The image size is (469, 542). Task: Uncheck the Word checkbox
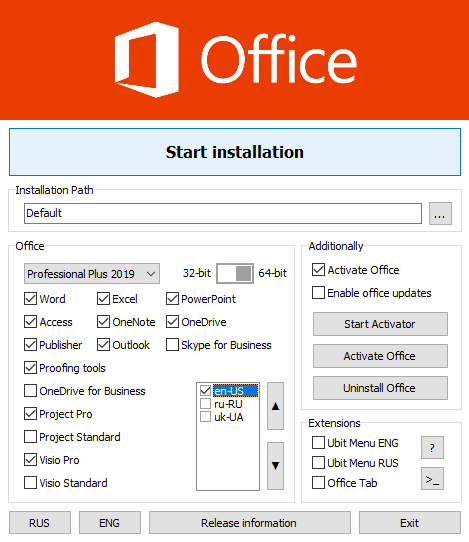coord(30,299)
